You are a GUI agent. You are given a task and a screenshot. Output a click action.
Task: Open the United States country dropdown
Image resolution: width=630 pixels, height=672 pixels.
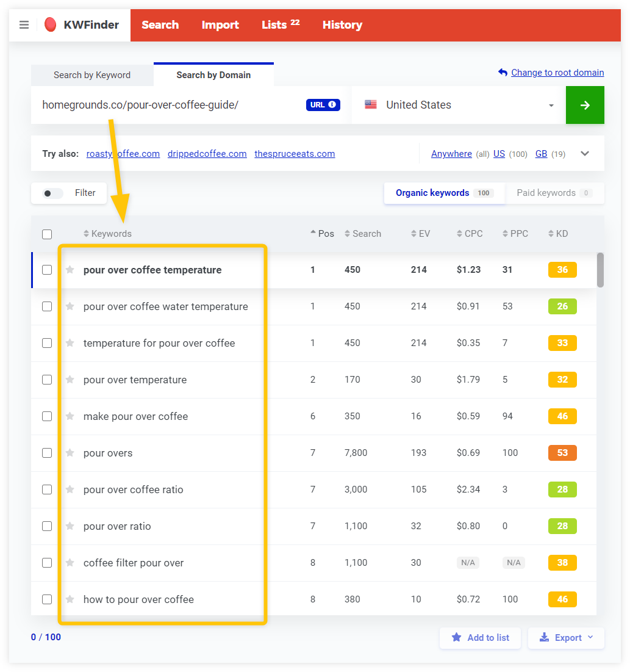tap(459, 105)
